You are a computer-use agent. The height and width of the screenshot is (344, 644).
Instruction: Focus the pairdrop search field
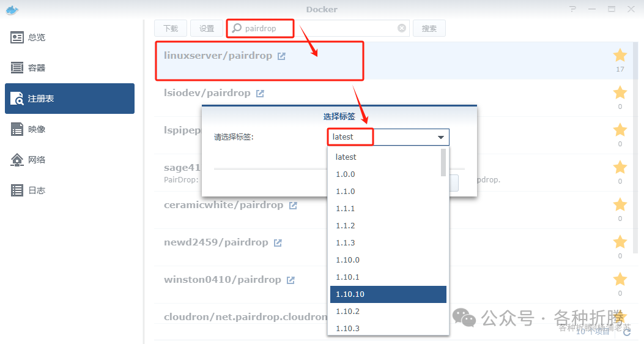pos(318,28)
